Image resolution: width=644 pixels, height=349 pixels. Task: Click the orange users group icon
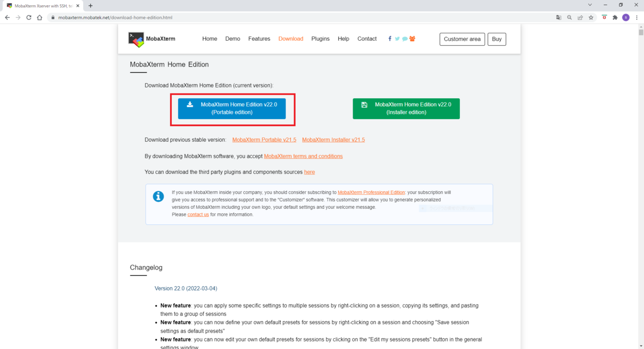pyautogui.click(x=412, y=39)
